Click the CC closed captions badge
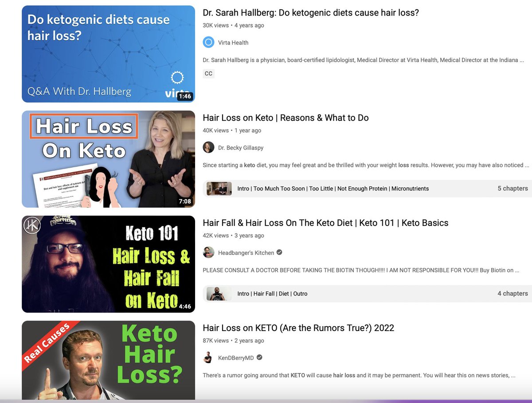The height and width of the screenshot is (403, 532). (x=208, y=74)
